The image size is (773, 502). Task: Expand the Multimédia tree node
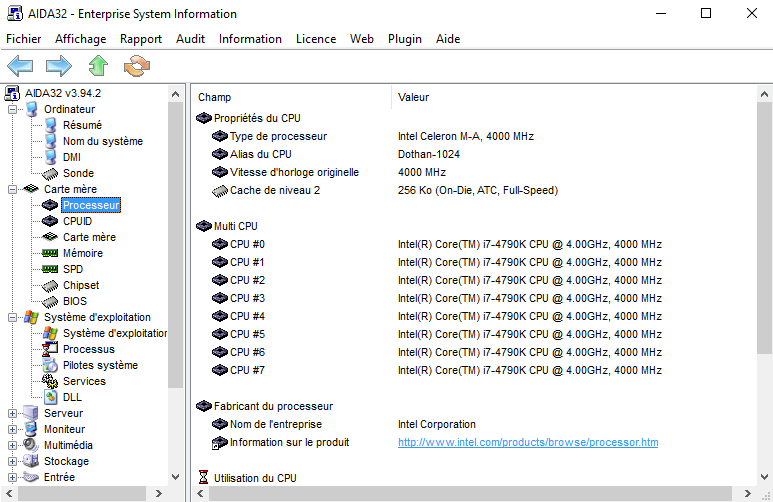(13, 445)
